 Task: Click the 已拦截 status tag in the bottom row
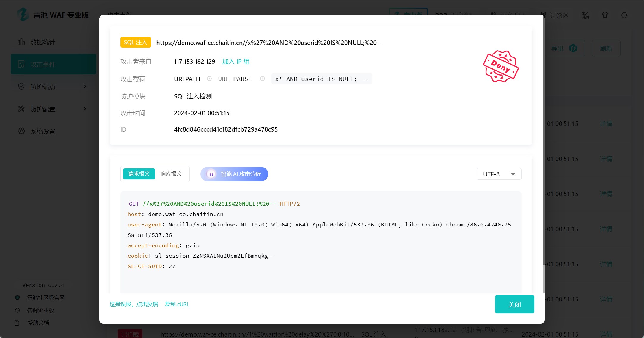coord(130,334)
